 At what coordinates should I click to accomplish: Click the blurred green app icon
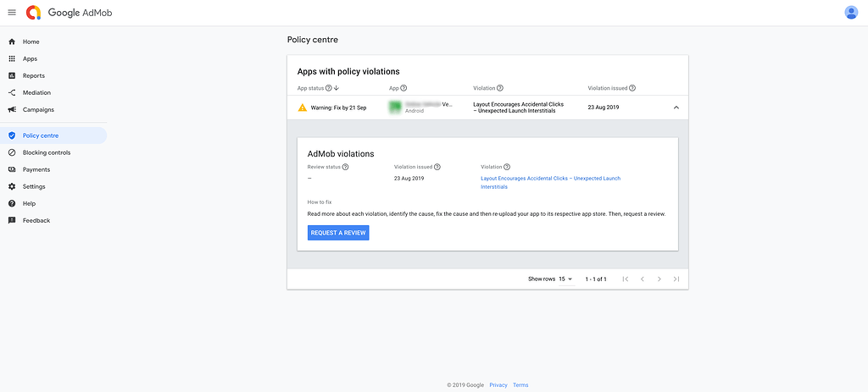pos(395,108)
